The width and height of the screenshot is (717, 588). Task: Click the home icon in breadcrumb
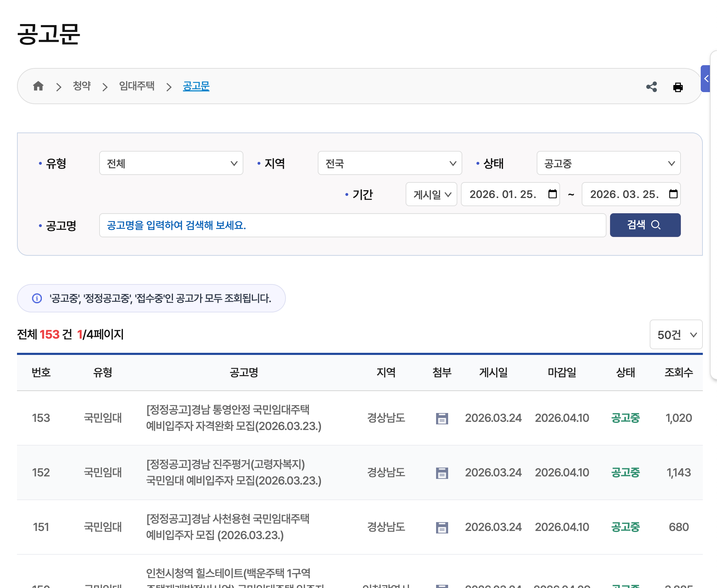[x=38, y=86]
